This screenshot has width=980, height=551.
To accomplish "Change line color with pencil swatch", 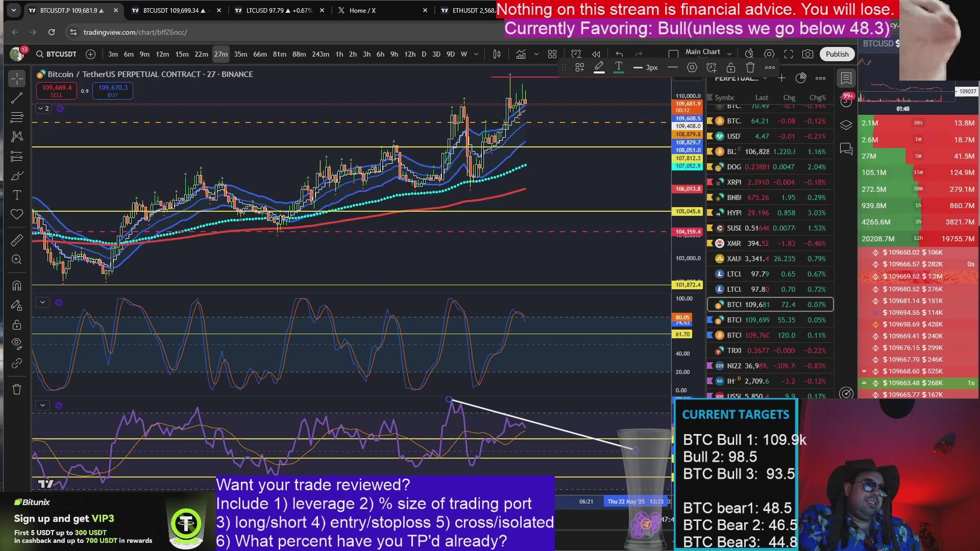I will coord(599,67).
